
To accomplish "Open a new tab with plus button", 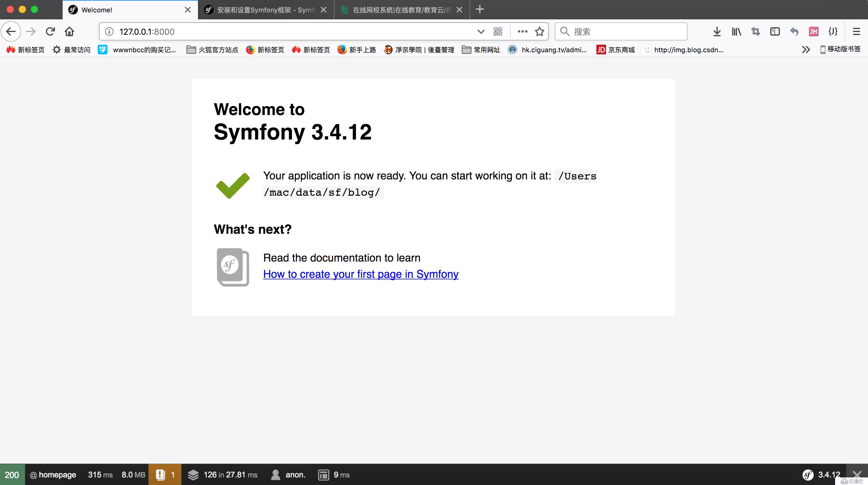I will point(480,9).
